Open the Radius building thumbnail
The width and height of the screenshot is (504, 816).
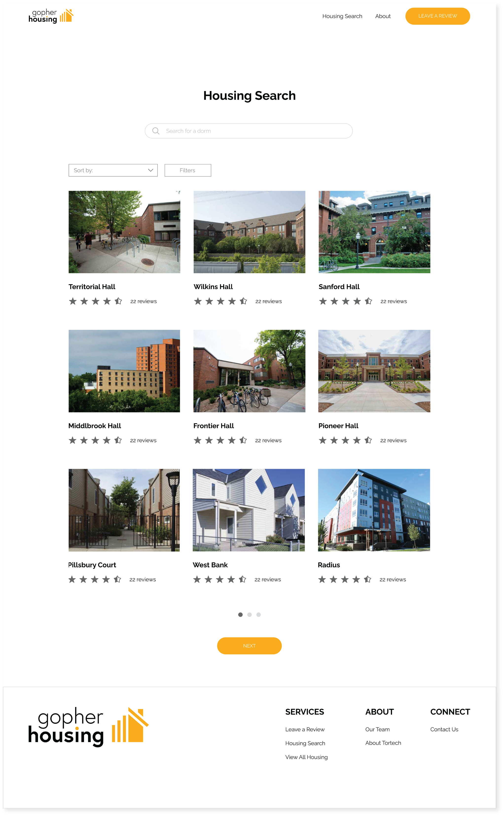coord(374,510)
